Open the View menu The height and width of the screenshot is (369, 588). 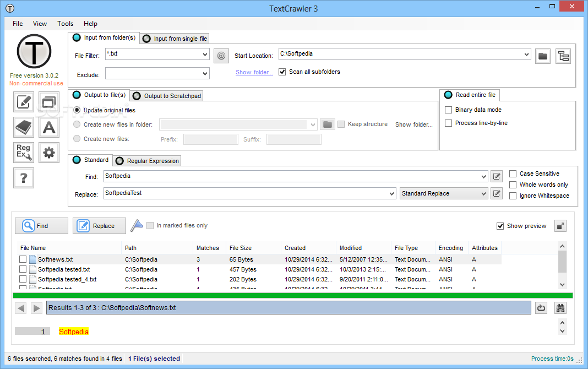click(40, 24)
